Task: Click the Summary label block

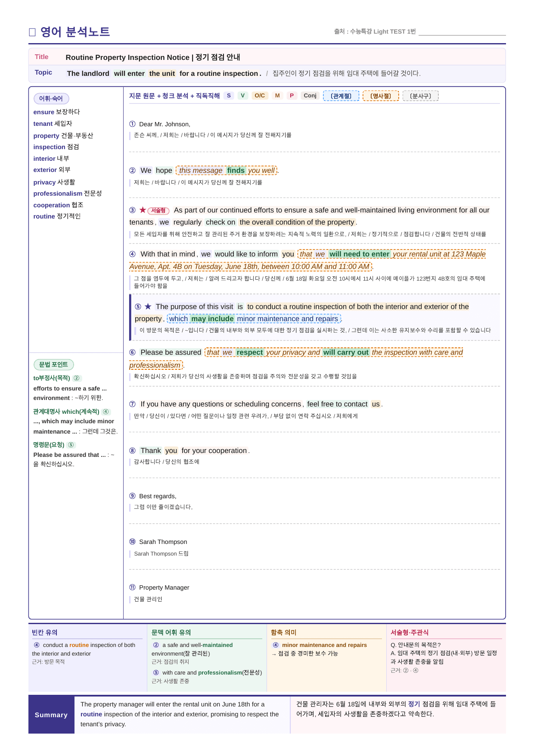Action: 51,715
